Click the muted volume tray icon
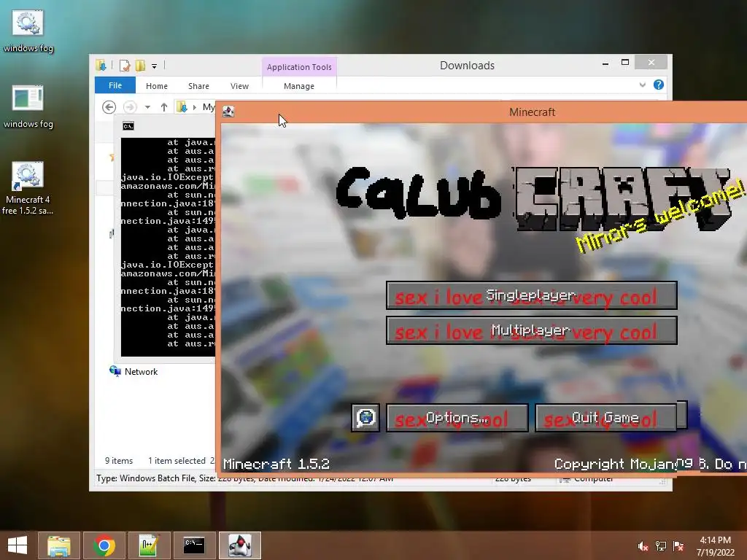Screen dimensions: 747x560 coord(643,546)
